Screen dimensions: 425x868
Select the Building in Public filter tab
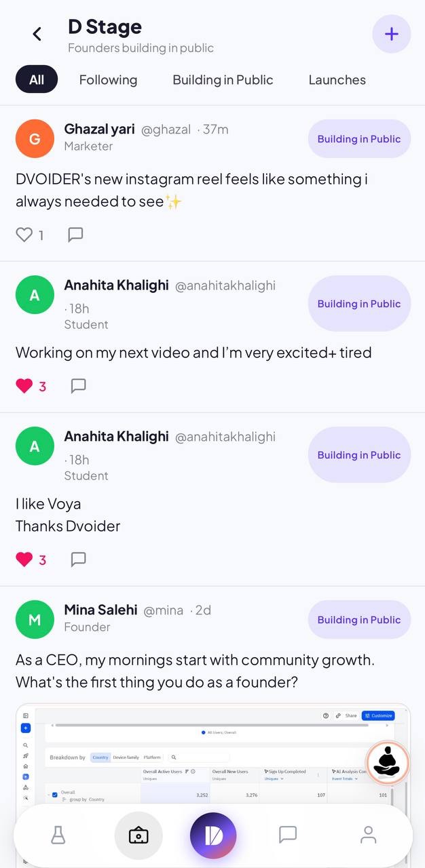pyautogui.click(x=223, y=80)
